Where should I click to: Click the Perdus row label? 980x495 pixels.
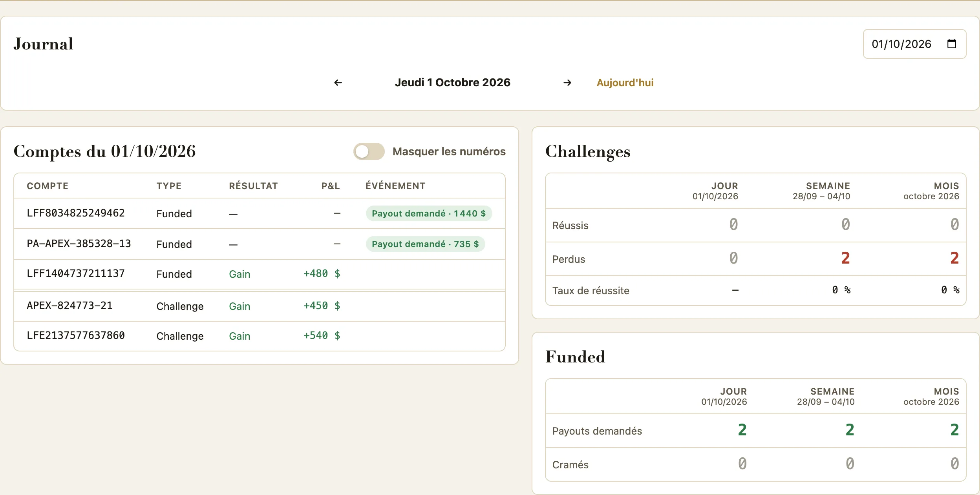point(569,259)
